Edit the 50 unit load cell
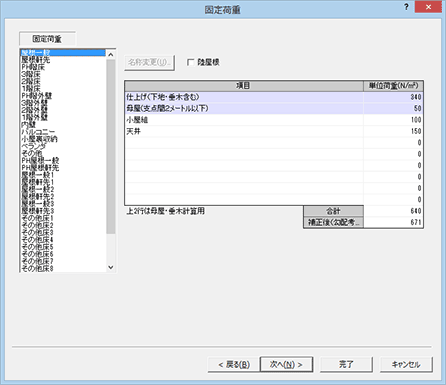The width and height of the screenshot is (446, 385). coord(393,108)
